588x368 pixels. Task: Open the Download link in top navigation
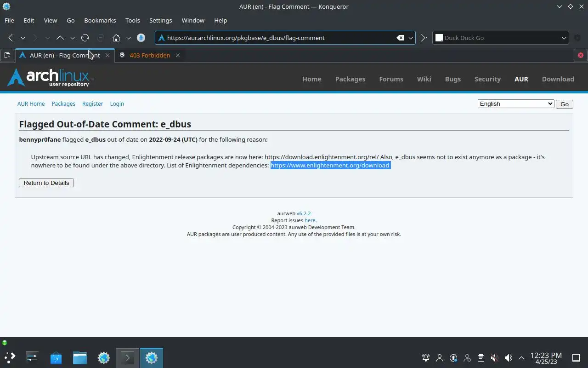(558, 79)
